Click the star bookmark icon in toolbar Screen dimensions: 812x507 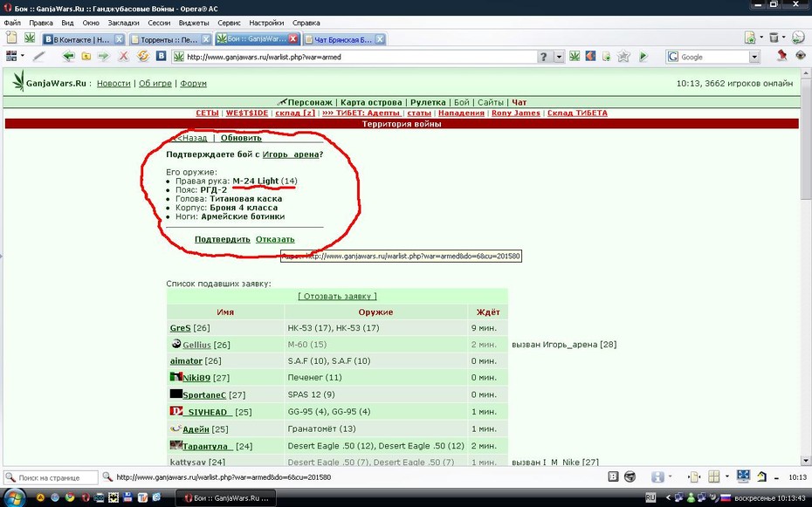click(x=623, y=56)
